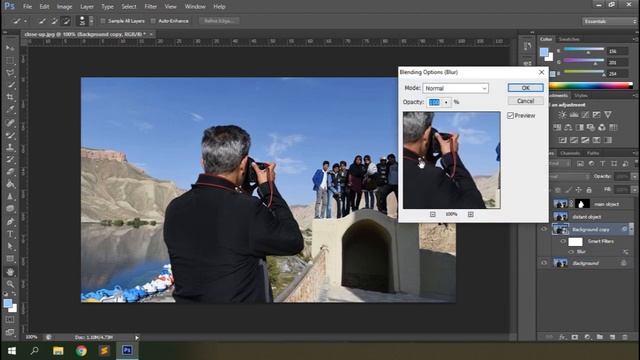This screenshot has height=360, width=640.
Task: Open File Explorer from the taskbar
Action: click(58, 351)
